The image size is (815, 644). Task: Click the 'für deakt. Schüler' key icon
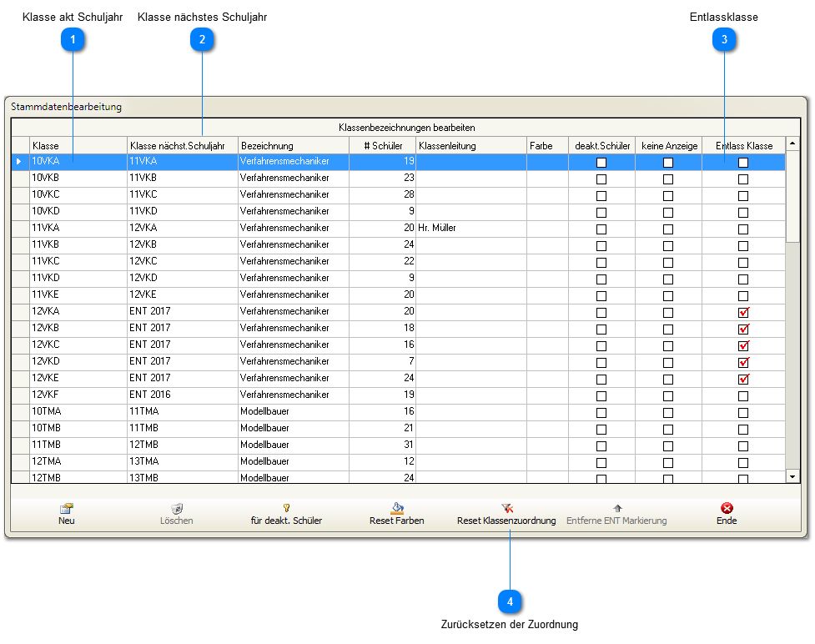click(286, 507)
